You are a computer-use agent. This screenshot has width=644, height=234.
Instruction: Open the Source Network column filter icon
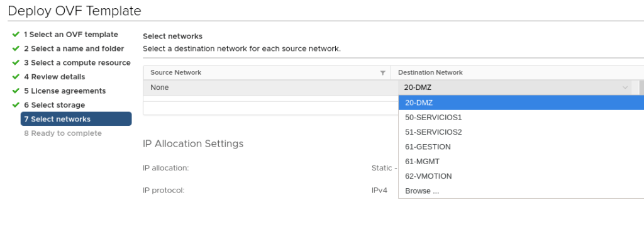pos(383,73)
